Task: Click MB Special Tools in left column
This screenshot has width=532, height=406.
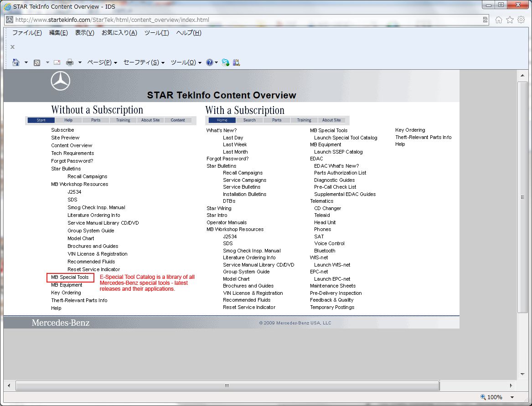Action: [x=70, y=277]
